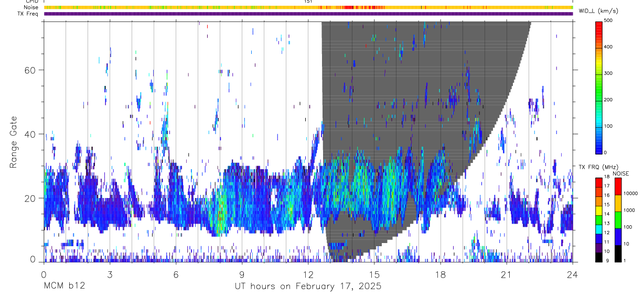The height and width of the screenshot is (297, 644).
Task: Click the purple TX Freq strip bar
Action: click(x=308, y=14)
